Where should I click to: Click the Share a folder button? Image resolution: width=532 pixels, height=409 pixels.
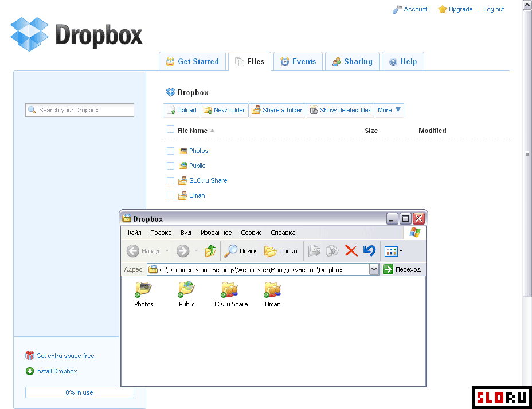pyautogui.click(x=277, y=110)
